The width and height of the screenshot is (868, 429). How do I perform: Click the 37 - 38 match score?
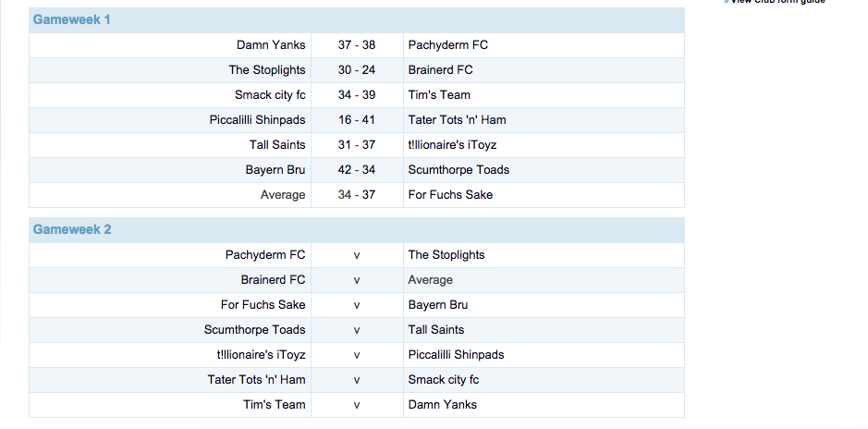point(357,45)
